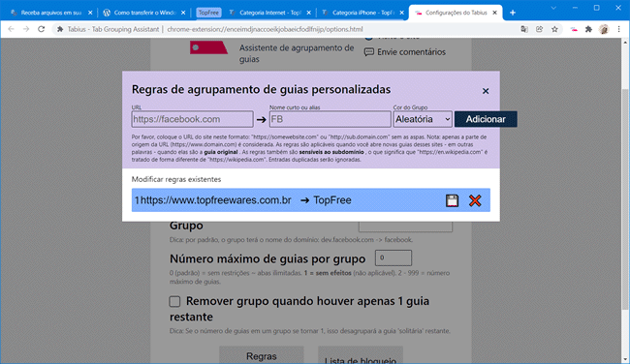Image resolution: width=630 pixels, height=364 pixels.
Task: Close the Como transferir tab
Action: [x=183, y=13]
